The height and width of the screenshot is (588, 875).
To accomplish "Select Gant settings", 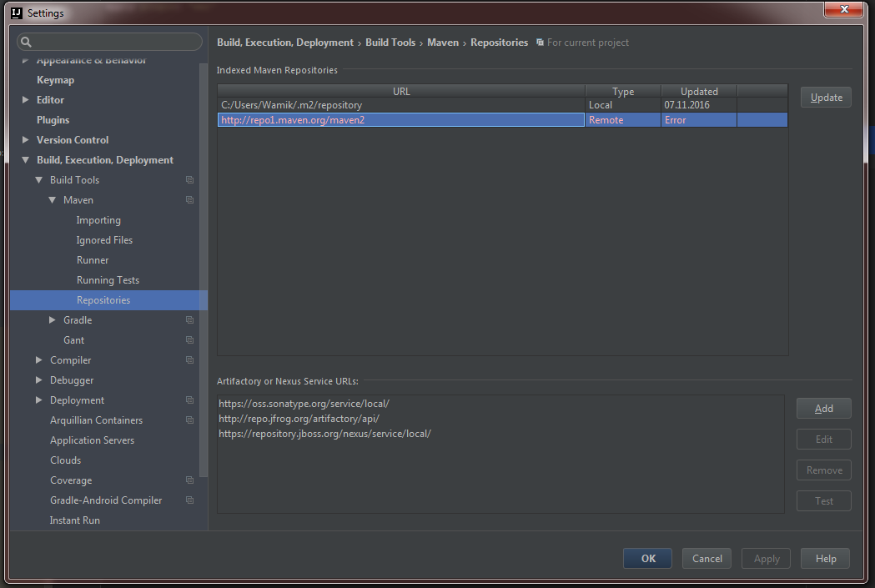I will [73, 340].
